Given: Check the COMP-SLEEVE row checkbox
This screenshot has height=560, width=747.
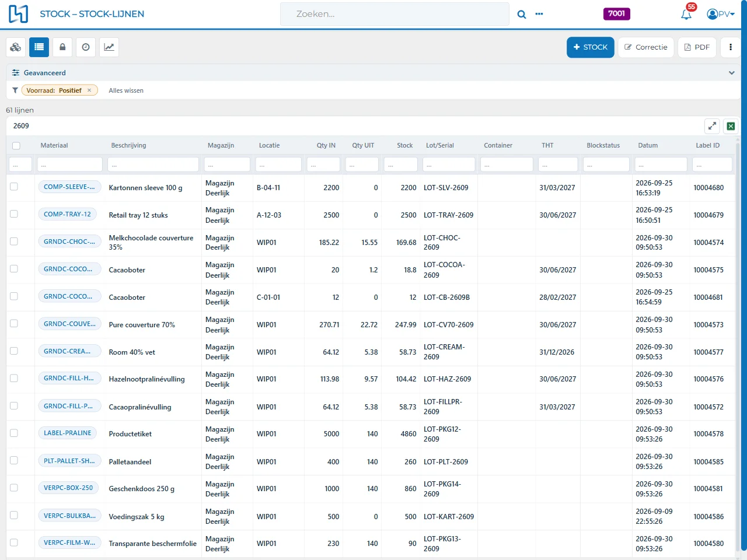Looking at the screenshot, I should tap(14, 187).
